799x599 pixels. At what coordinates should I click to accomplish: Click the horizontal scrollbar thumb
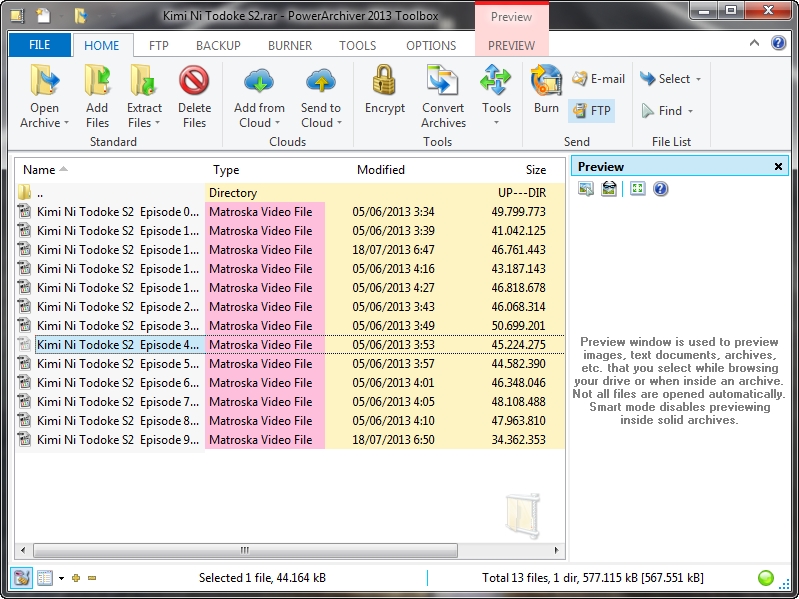245,550
